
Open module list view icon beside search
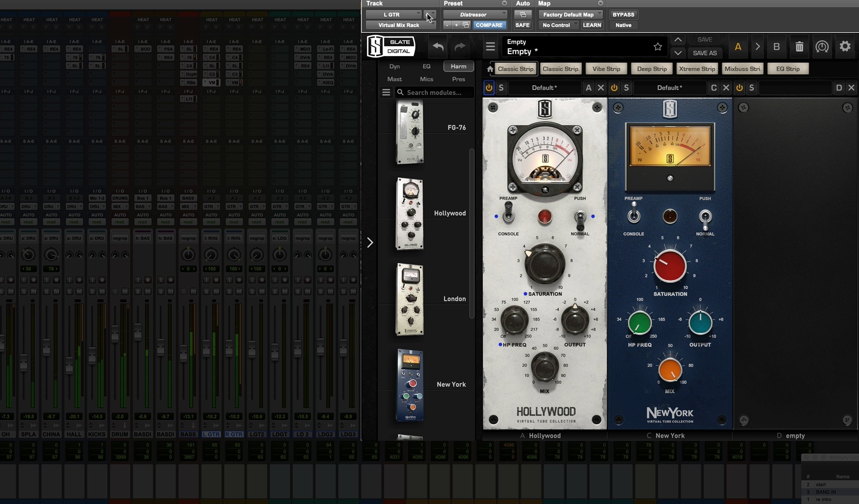(386, 92)
